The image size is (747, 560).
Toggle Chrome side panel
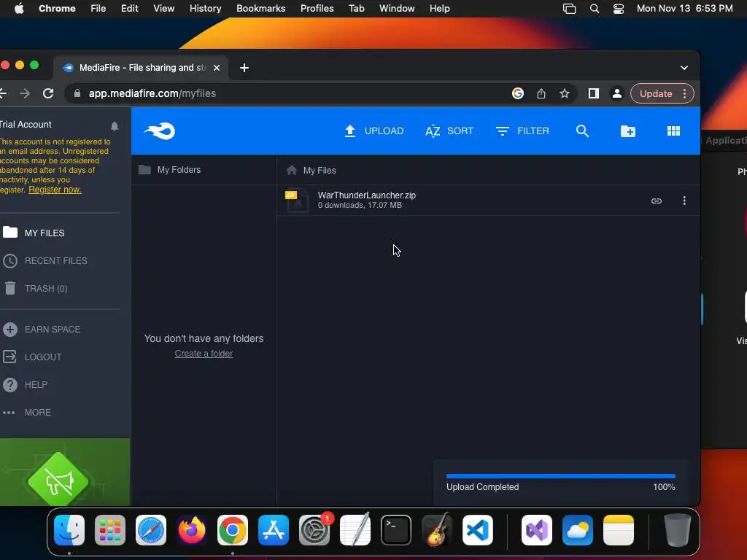(594, 94)
